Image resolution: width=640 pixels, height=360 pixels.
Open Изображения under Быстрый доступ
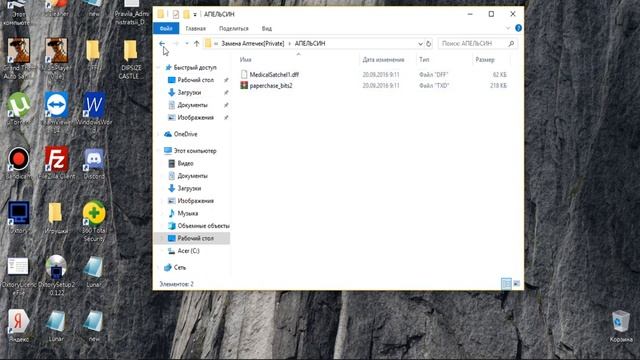click(x=195, y=118)
